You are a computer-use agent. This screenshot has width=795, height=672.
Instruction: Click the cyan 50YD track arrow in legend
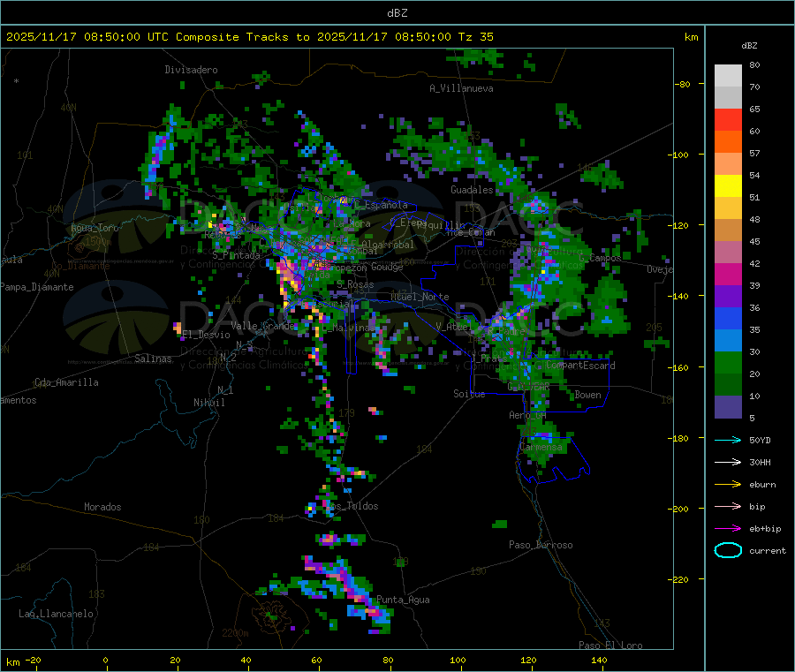[728, 440]
